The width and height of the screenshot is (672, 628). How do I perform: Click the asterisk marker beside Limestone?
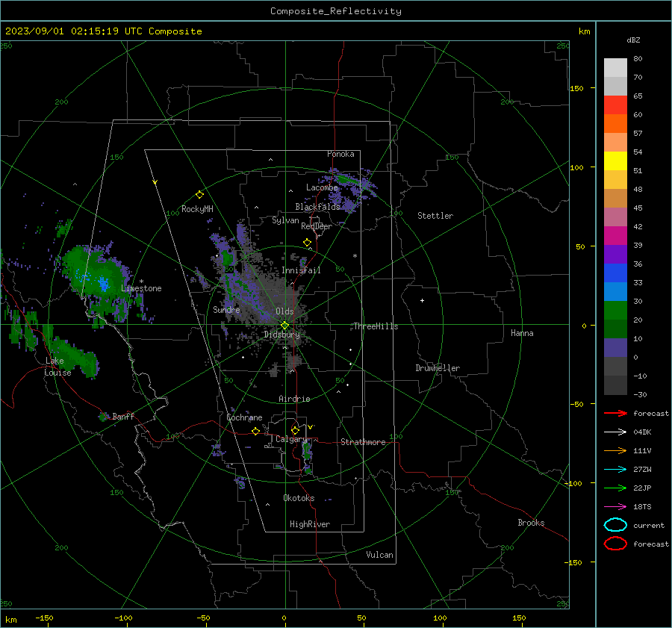(x=141, y=282)
